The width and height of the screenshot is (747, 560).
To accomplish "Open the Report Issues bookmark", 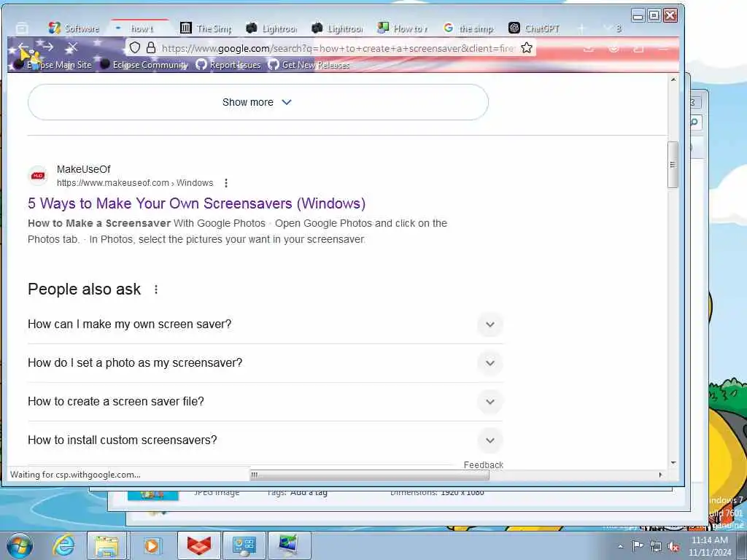I will click(x=228, y=65).
